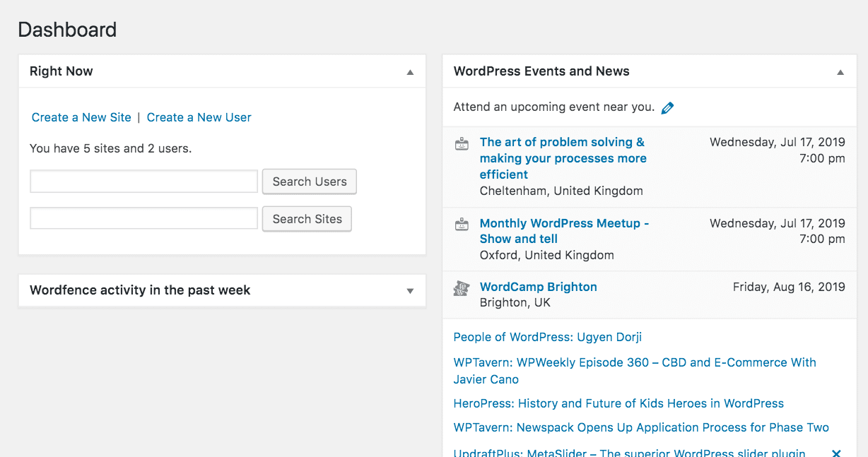Click inside the Search Sites text field
Viewport: 868px width, 457px height.
tap(143, 218)
